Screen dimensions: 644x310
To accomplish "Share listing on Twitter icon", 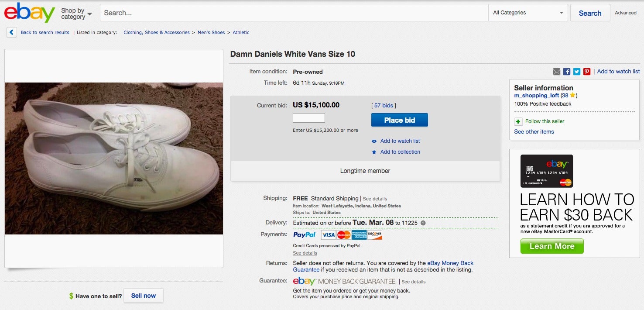I will tap(577, 72).
